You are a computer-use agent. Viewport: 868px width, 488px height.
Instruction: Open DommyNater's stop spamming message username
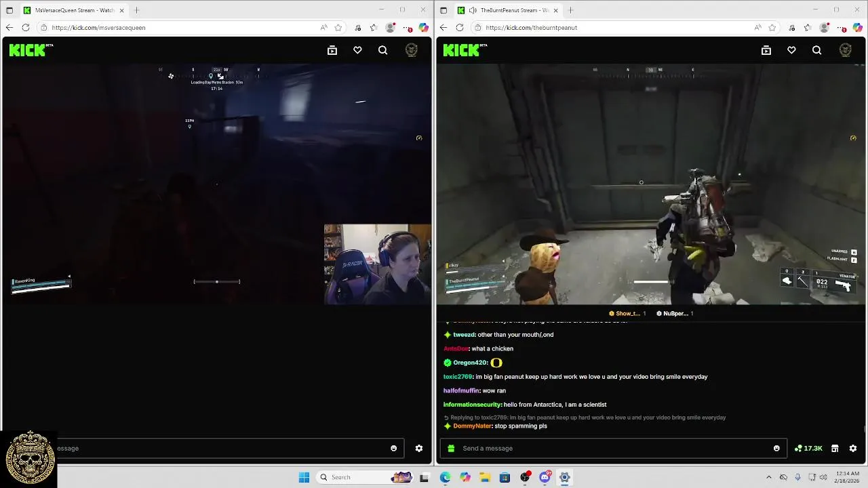click(x=472, y=426)
